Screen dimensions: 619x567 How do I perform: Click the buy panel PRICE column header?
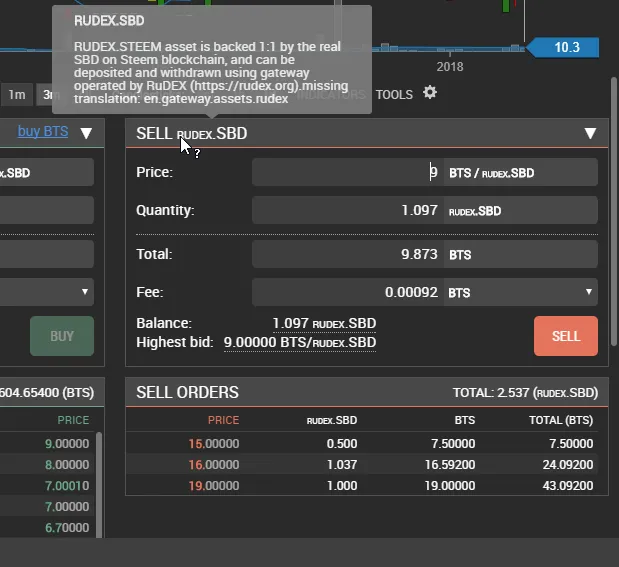[73, 420]
